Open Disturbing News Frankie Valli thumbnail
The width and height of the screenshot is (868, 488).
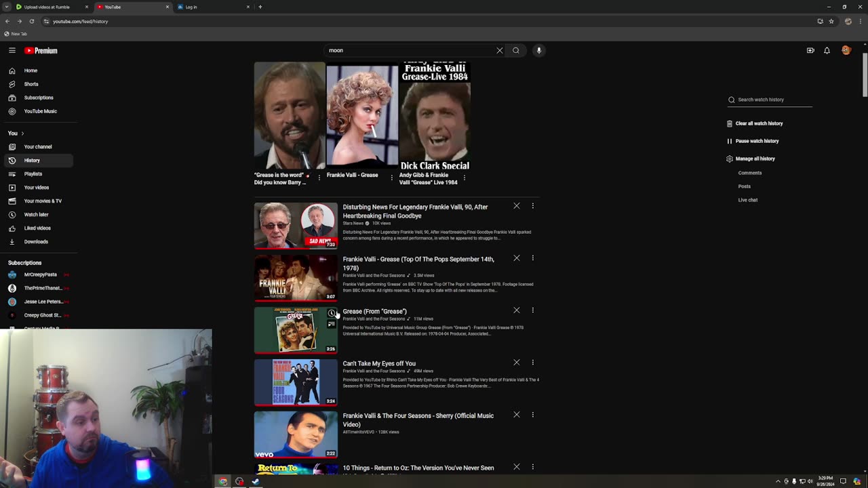[296, 226]
